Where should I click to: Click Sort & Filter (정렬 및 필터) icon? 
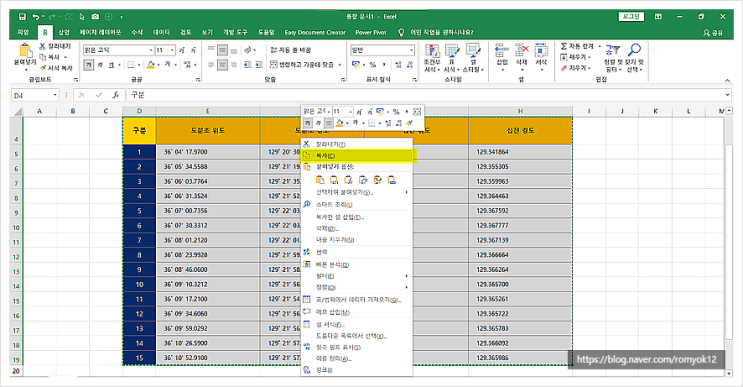pyautogui.click(x=613, y=50)
